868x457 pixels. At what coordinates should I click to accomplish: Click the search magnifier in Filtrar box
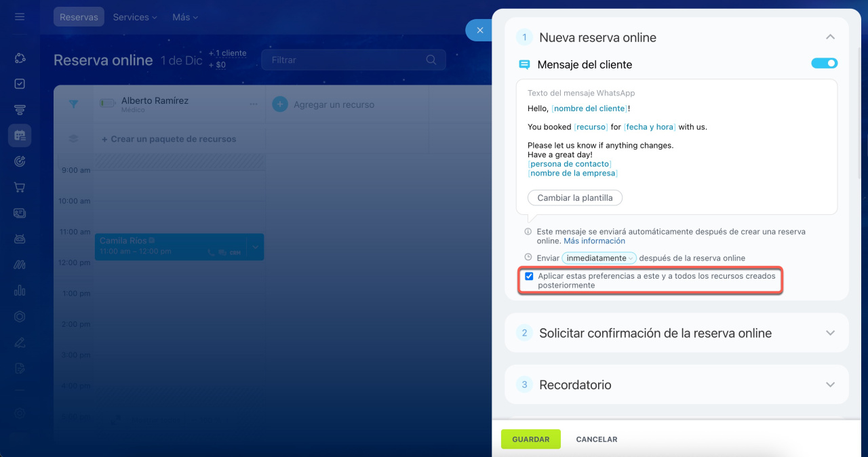431,60
